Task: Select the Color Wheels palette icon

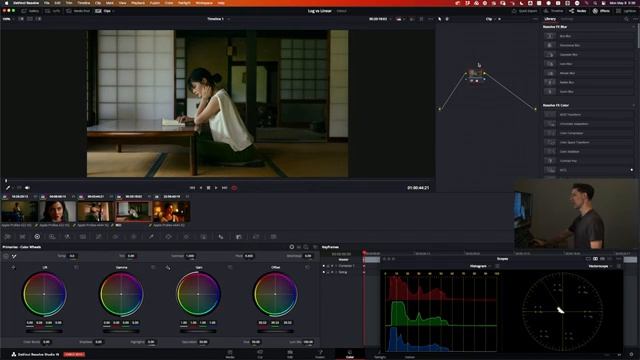Action: pyautogui.click(x=37, y=237)
